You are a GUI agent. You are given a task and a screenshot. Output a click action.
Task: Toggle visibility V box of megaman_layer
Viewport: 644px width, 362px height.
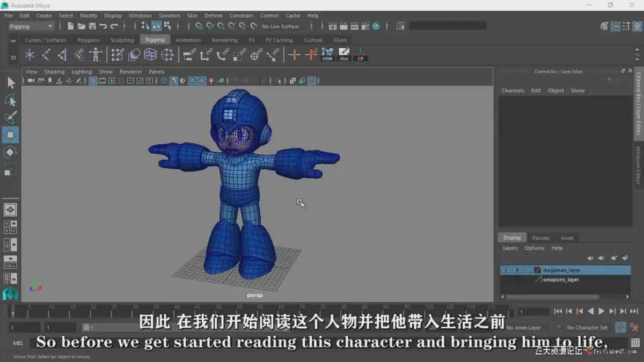coord(506,270)
